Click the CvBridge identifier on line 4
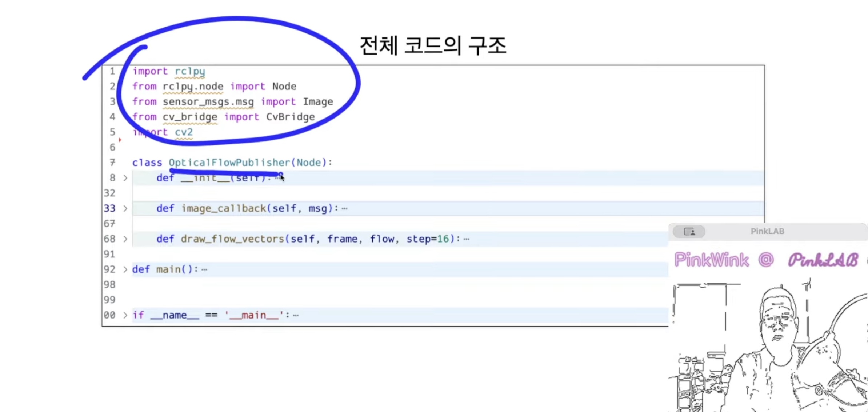The width and height of the screenshot is (868, 412). (x=290, y=117)
